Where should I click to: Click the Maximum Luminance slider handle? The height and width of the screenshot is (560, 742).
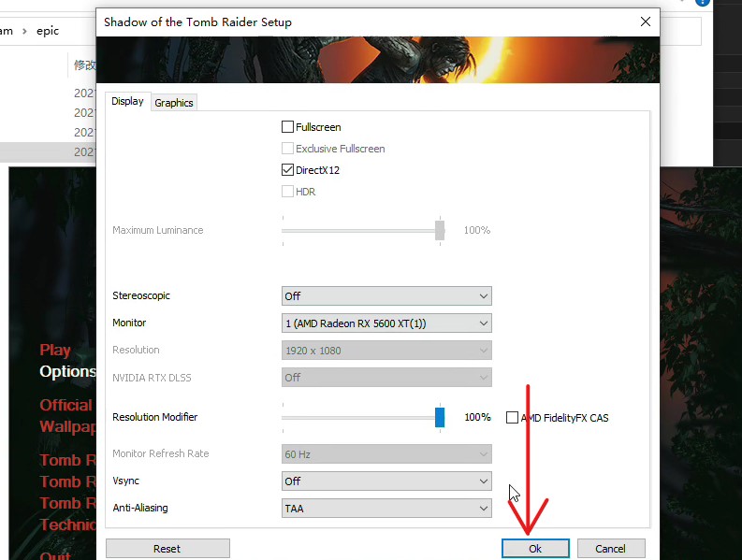coord(440,230)
